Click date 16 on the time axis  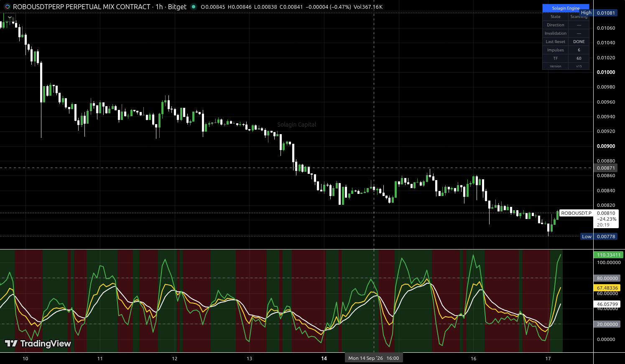pos(473,359)
